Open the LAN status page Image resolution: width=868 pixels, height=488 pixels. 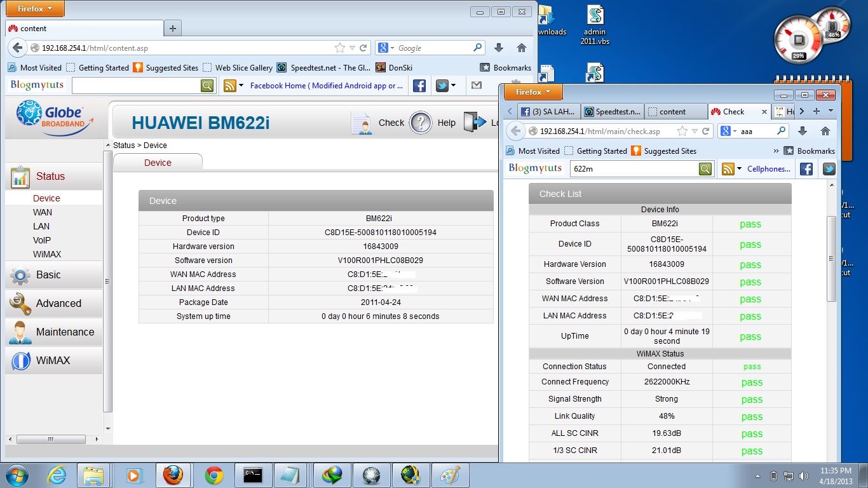tap(41, 226)
